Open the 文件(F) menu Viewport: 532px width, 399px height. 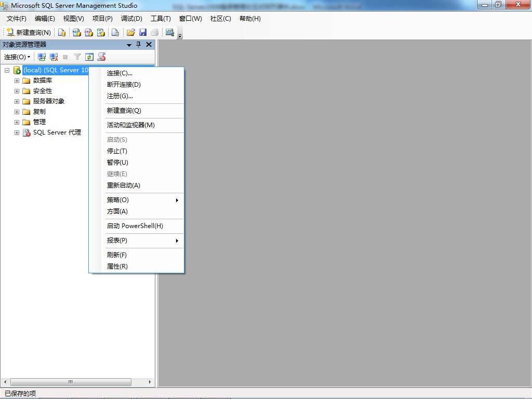pos(16,19)
